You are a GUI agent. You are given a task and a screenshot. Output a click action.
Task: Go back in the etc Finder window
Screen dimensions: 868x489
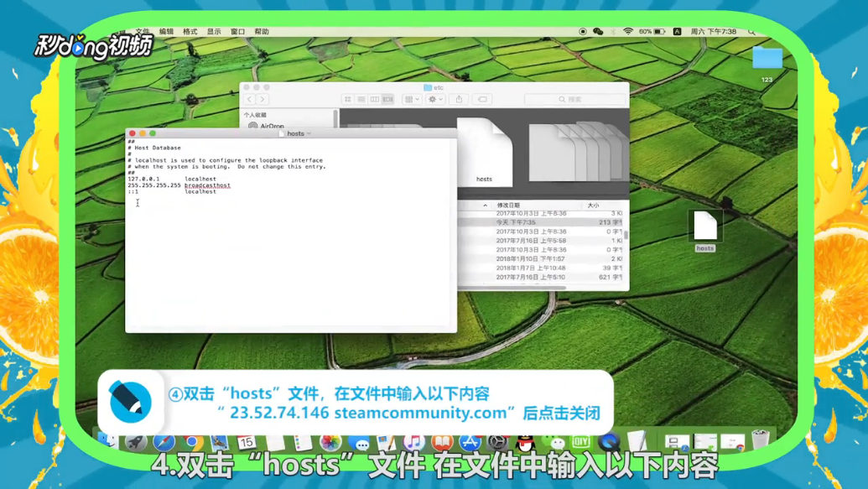coord(249,99)
